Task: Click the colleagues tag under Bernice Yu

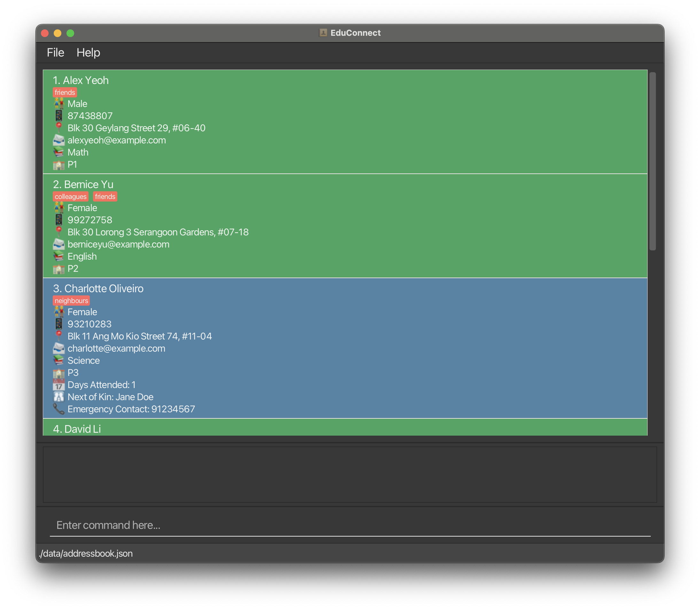Action: [71, 196]
